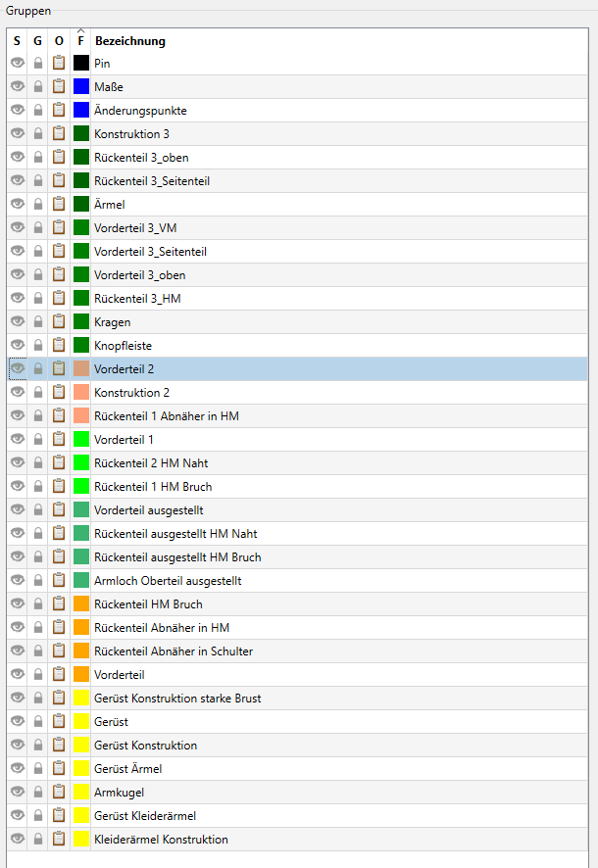Click clipboard icon for Vorderteil 1
Viewport: 598px width, 868px height.
tap(59, 440)
